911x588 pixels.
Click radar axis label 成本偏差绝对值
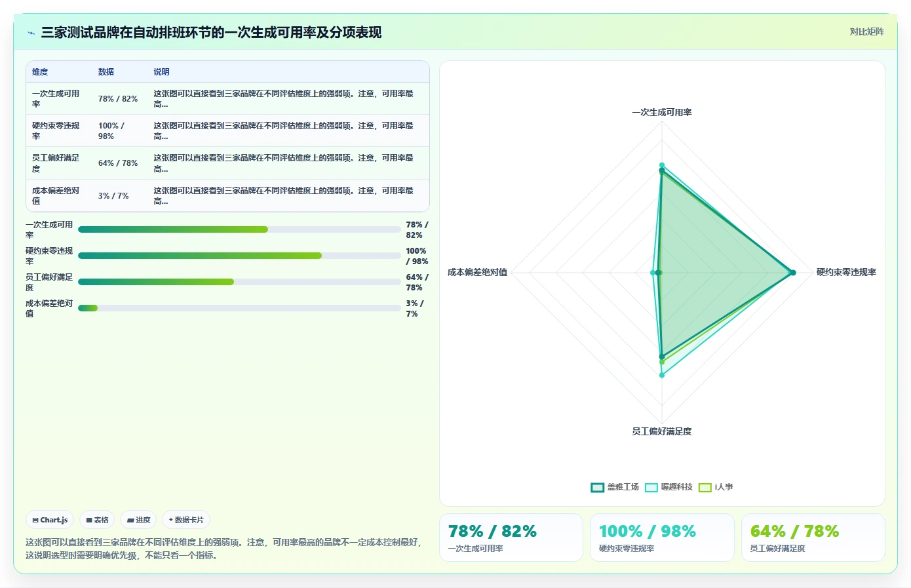[478, 272]
